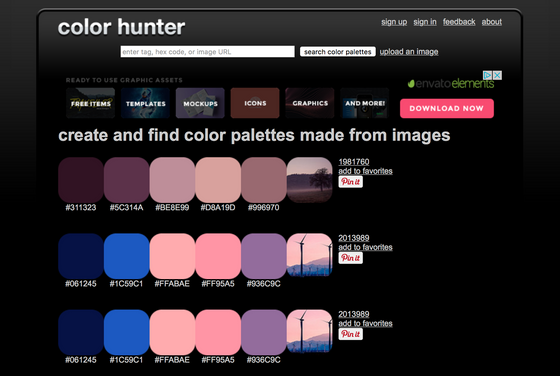Click the #BE8E99 hex code label
This screenshot has width=560, height=376.
pos(172,207)
